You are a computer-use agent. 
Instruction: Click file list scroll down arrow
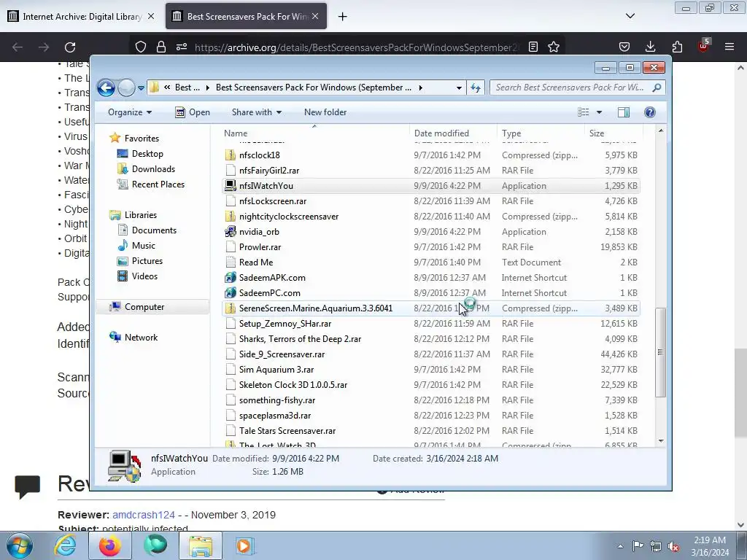tap(661, 441)
